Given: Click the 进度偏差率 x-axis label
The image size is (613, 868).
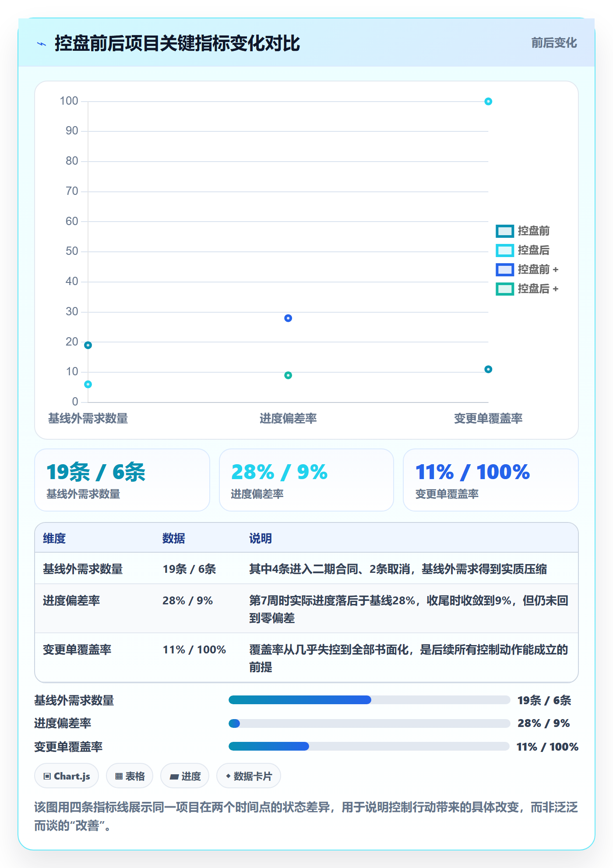Looking at the screenshot, I should click(288, 418).
